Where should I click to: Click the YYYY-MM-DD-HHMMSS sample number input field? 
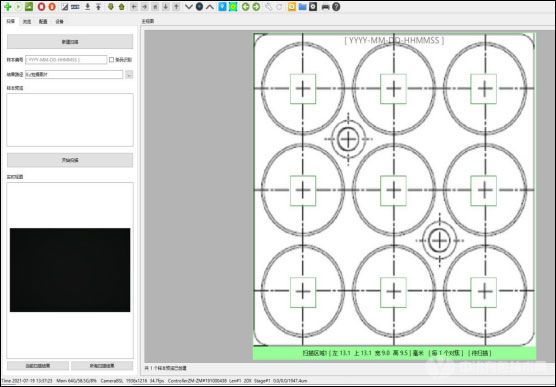[x=66, y=60]
